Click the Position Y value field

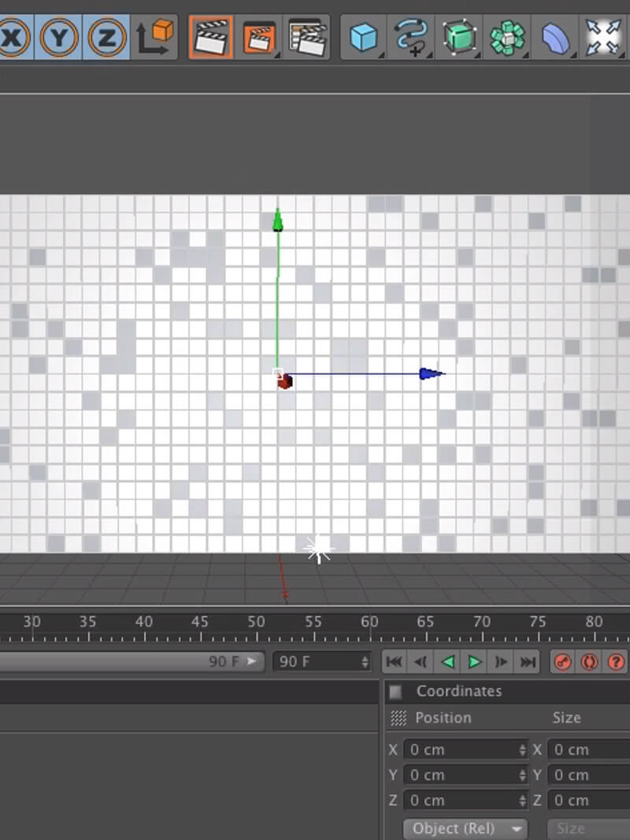[465, 775]
